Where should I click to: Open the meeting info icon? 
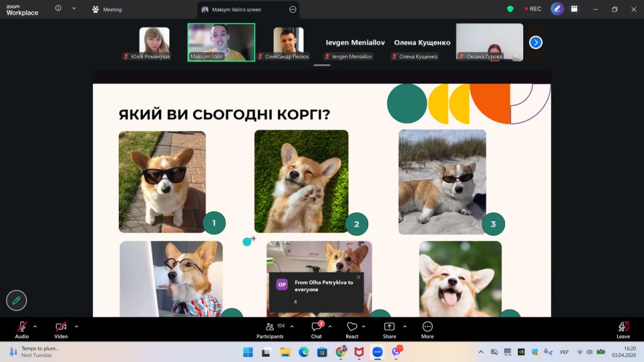(58, 9)
